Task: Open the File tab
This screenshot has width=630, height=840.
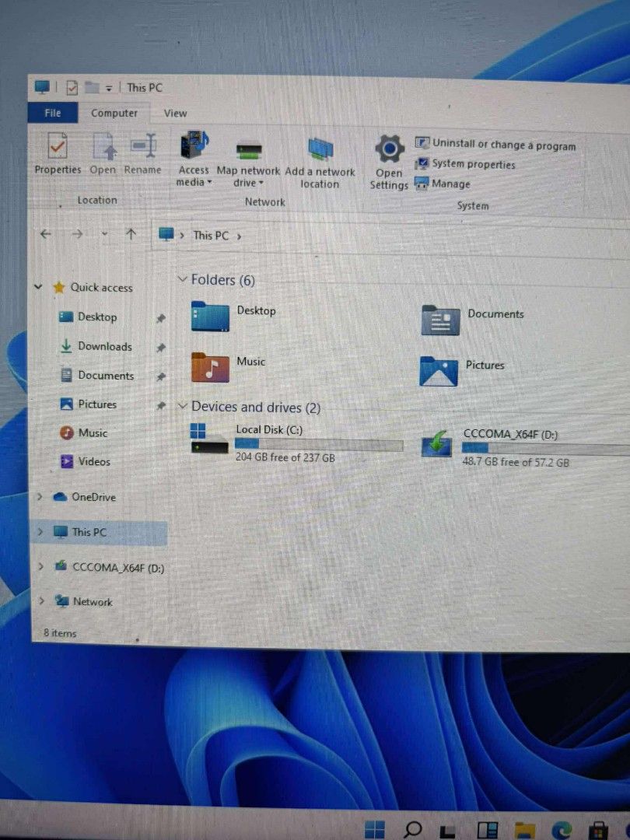Action: coord(53,113)
